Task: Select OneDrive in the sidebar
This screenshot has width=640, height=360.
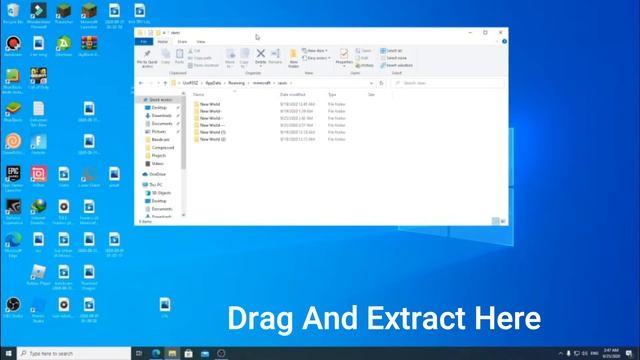Action: click(x=157, y=174)
